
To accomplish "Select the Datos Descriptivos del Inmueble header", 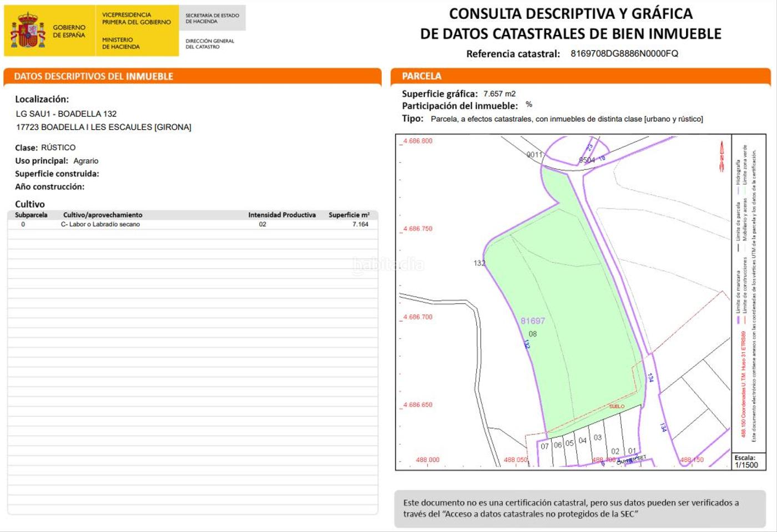I will click(93, 77).
